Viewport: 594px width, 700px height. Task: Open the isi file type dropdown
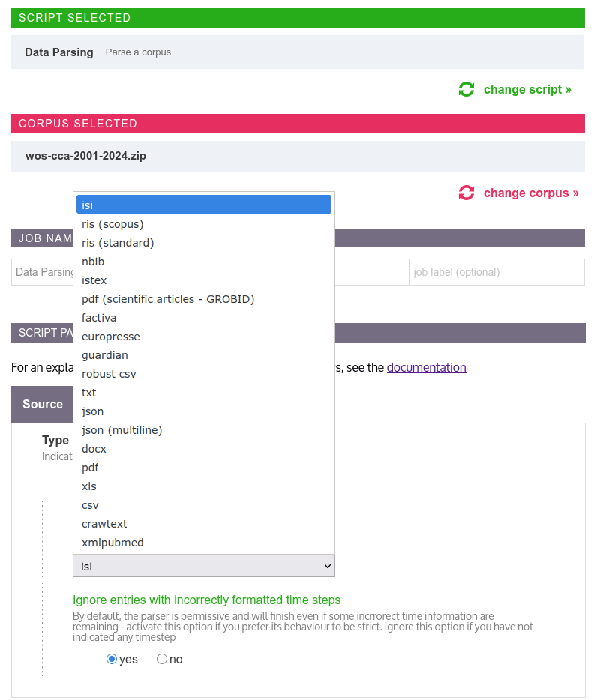click(x=203, y=567)
